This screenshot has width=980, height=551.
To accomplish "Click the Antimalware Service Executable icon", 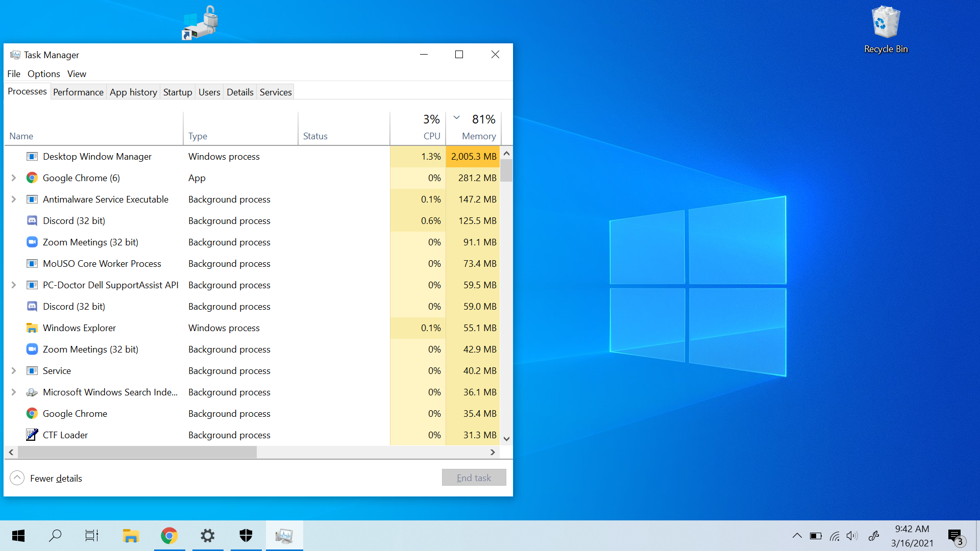I will (x=32, y=199).
